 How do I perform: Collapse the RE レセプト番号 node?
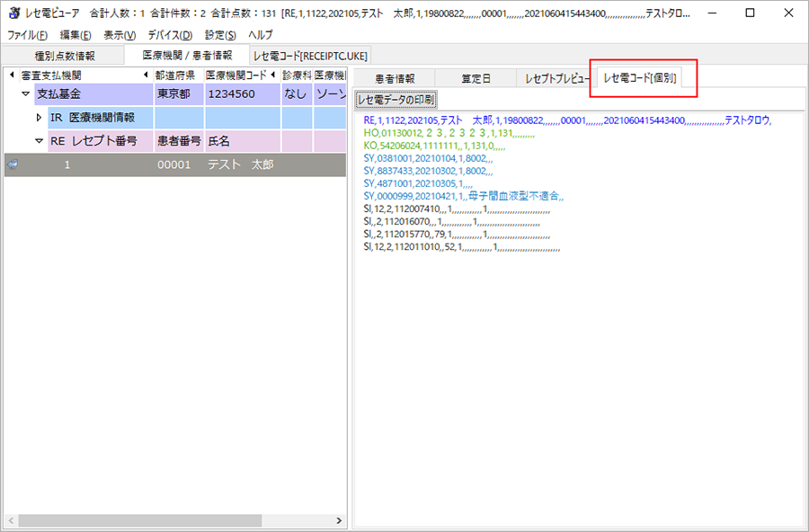point(39,141)
